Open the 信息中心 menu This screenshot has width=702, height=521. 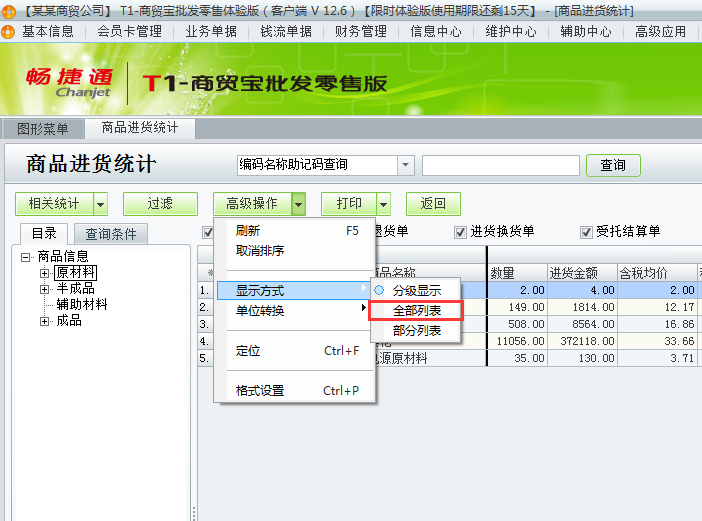pos(436,31)
